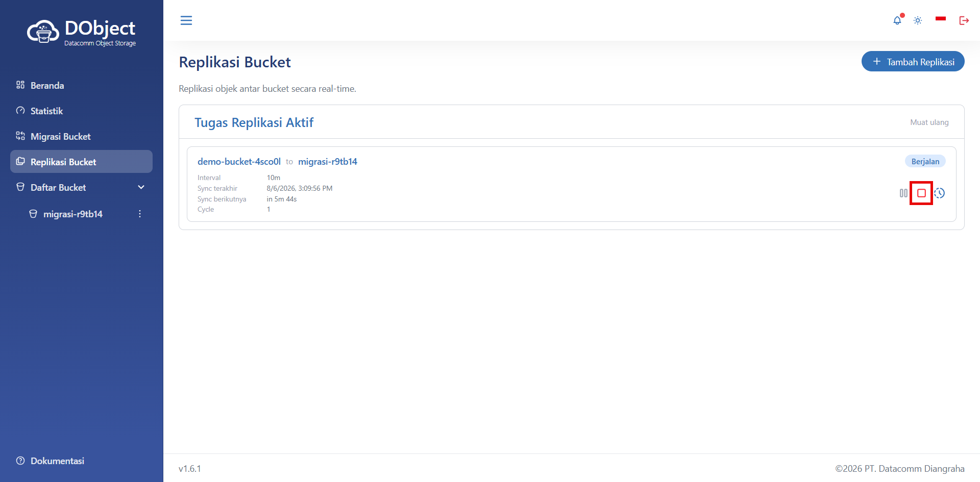This screenshot has width=980, height=482.
Task: Select migrasi-r9tb14 bucket in sidebar tree
Action: coord(72,214)
